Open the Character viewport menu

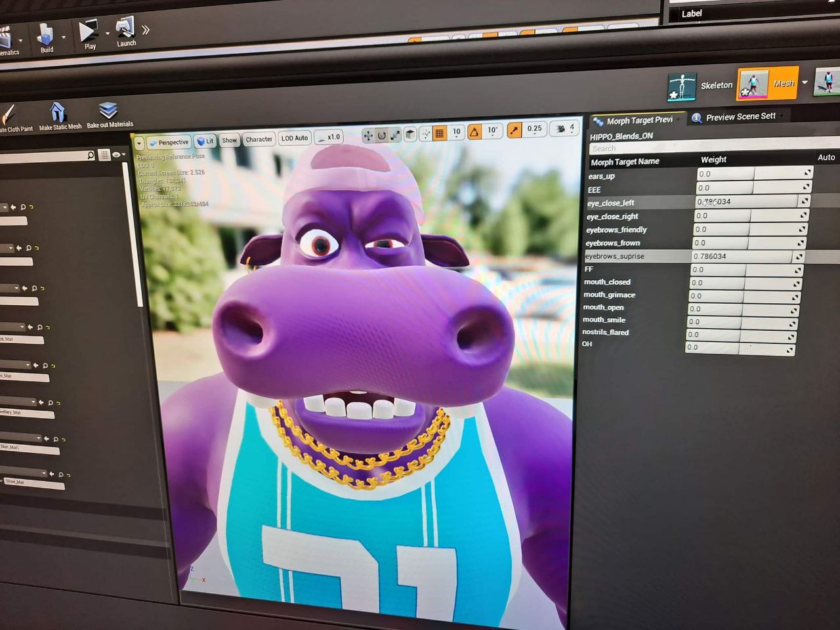click(259, 139)
